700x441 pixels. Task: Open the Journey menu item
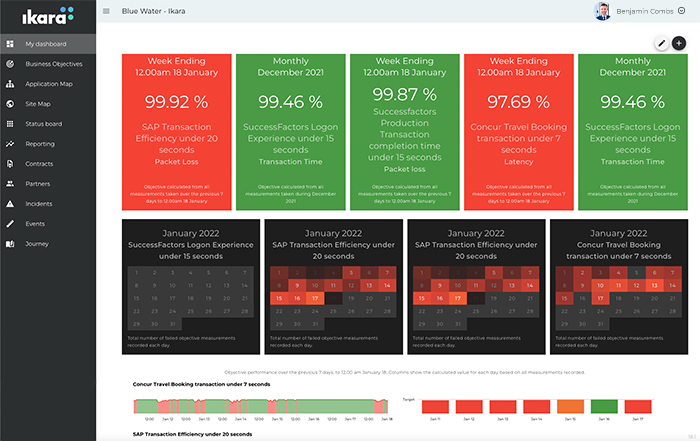tap(37, 244)
